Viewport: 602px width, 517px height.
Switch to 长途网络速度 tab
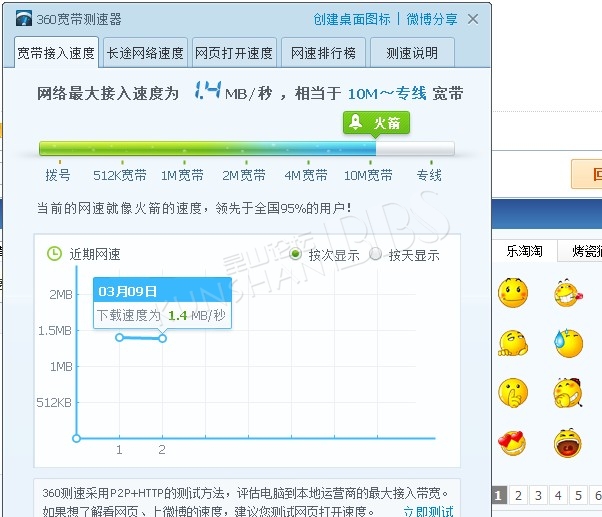point(145,53)
